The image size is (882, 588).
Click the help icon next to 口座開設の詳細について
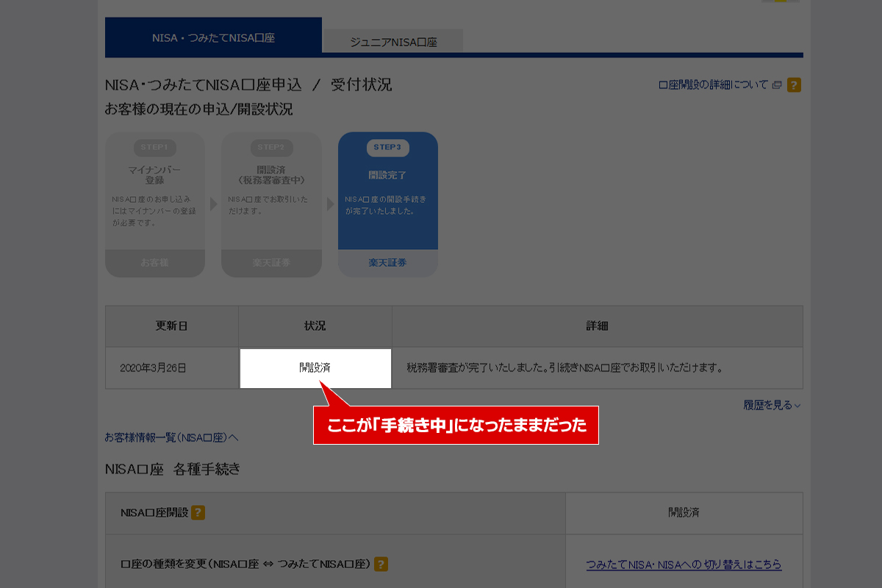tap(794, 85)
